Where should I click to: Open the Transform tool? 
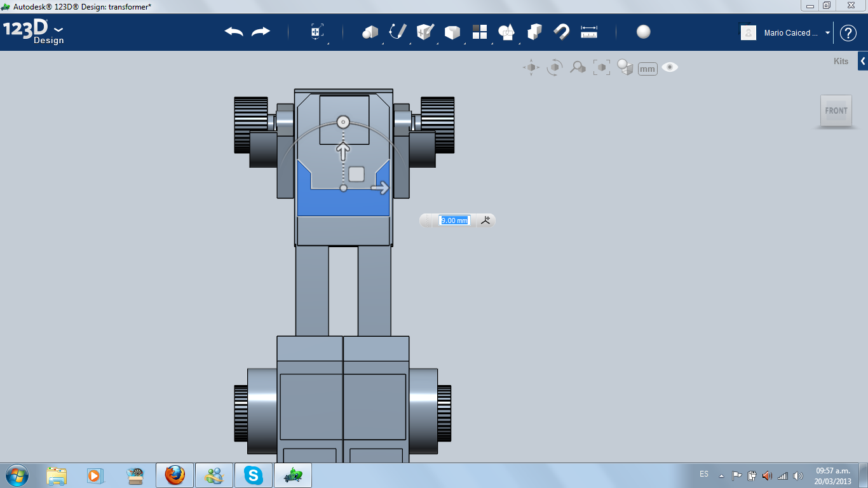316,32
